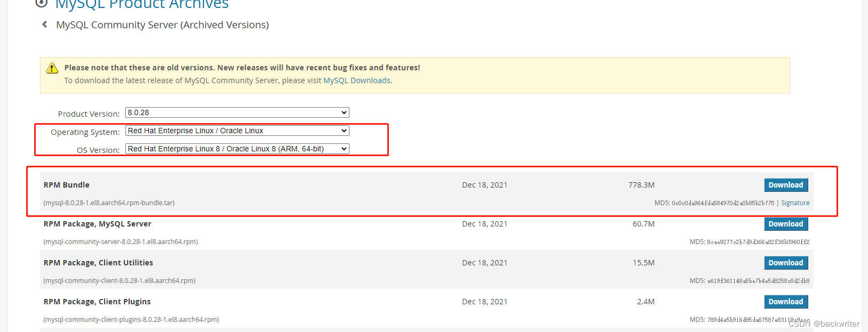868x332 pixels.
Task: Click the 2.4M size value
Action: (646, 302)
